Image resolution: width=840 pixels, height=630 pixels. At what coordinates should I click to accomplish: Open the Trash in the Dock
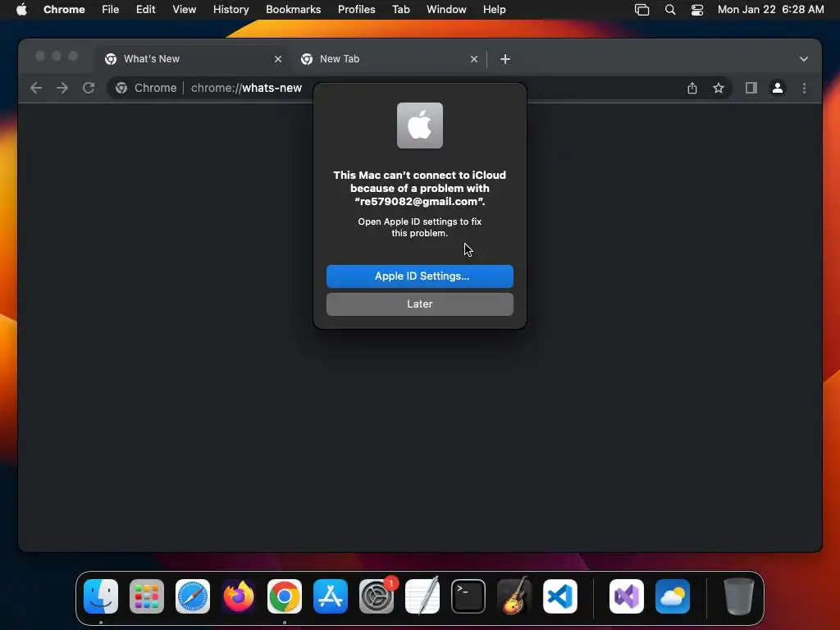coord(739,596)
